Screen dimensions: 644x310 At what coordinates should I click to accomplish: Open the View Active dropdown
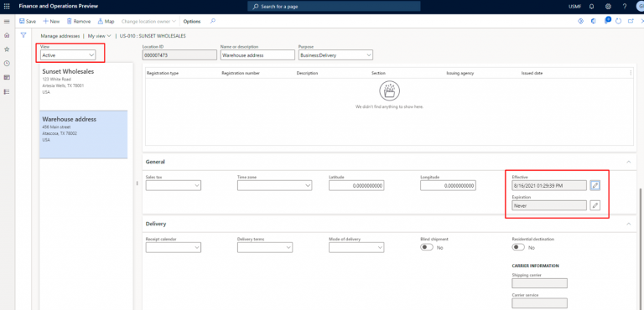click(x=68, y=54)
